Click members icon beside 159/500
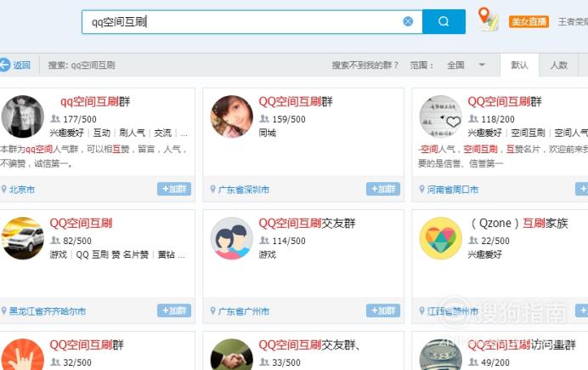Viewport: 588px width, 370px height. (264, 119)
